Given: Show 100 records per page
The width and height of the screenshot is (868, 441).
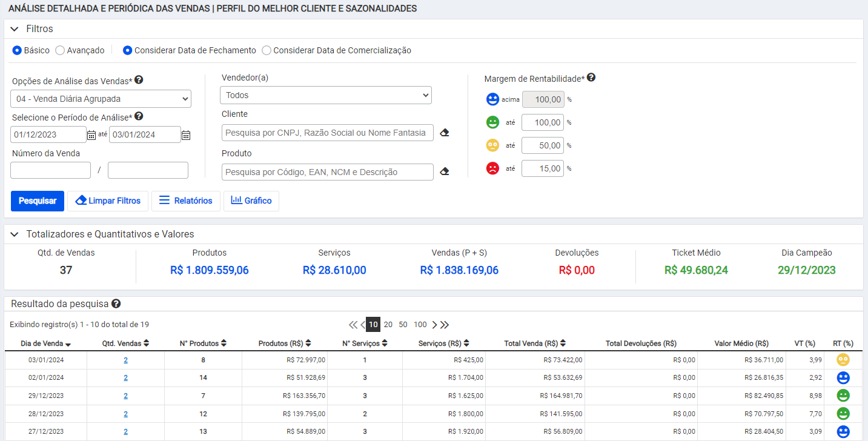Looking at the screenshot, I should pyautogui.click(x=420, y=325).
